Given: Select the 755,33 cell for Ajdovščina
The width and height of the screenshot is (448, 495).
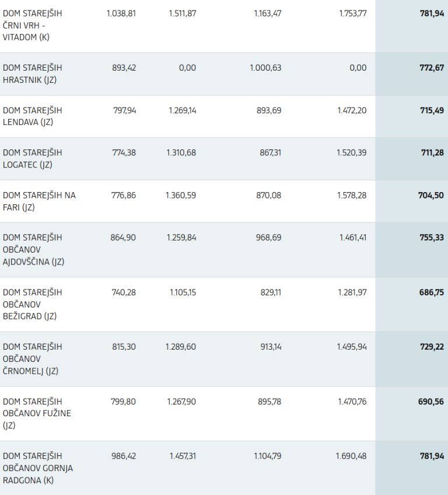Looking at the screenshot, I should tap(432, 238).
